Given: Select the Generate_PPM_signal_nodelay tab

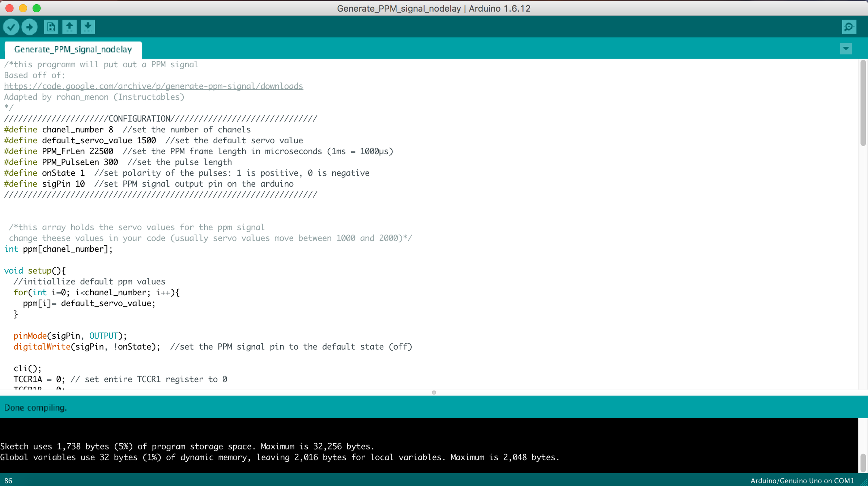Looking at the screenshot, I should click(x=73, y=50).
